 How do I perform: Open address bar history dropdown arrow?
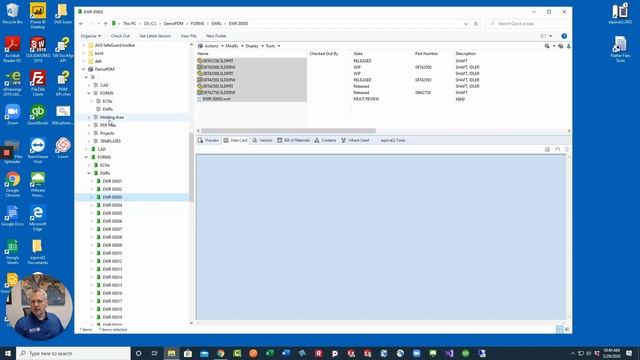pos(466,24)
